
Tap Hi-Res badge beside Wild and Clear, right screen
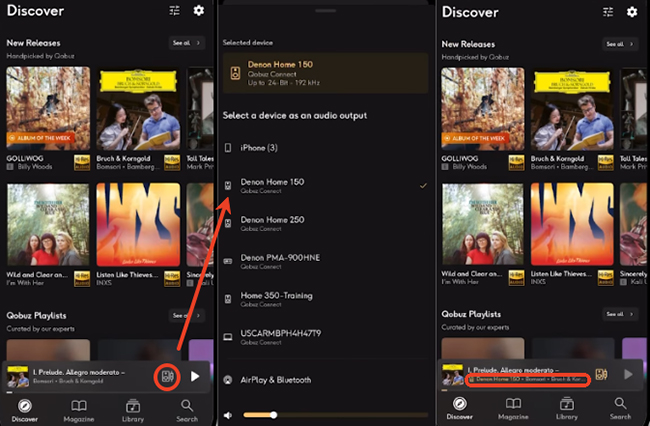pyautogui.click(x=516, y=278)
